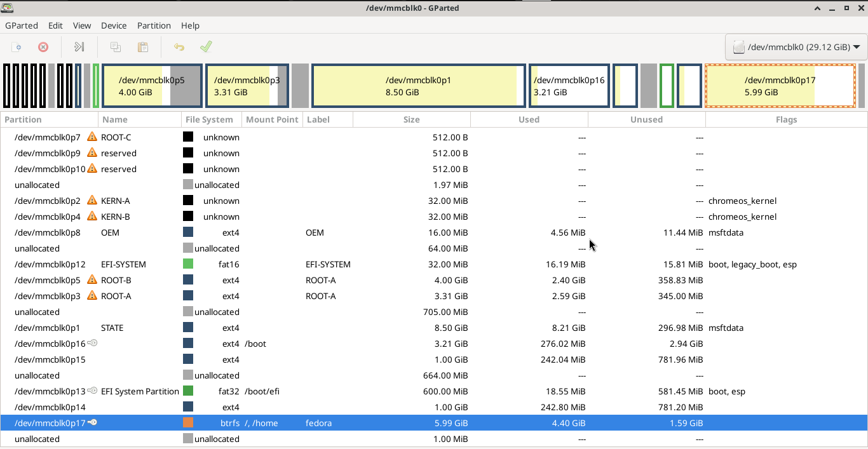Click the EFI System Partition name
Viewport: 868px width, 449px height.
[x=140, y=391]
